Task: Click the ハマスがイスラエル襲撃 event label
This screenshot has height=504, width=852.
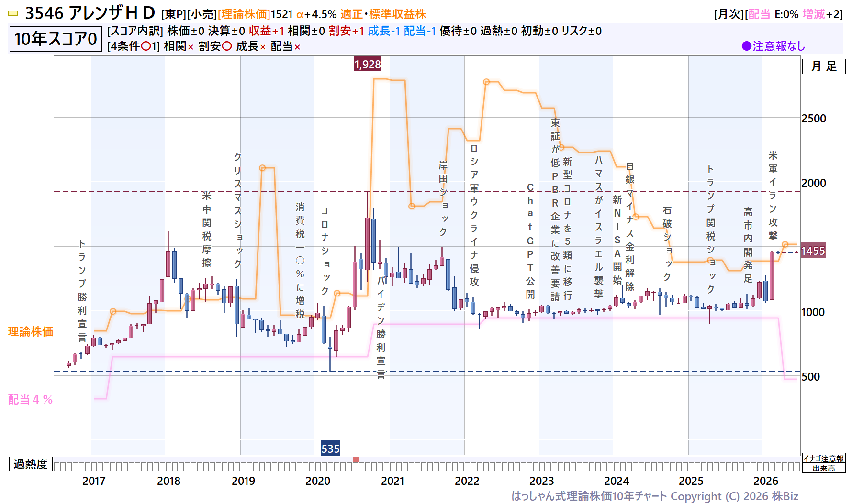Action: 599,227
